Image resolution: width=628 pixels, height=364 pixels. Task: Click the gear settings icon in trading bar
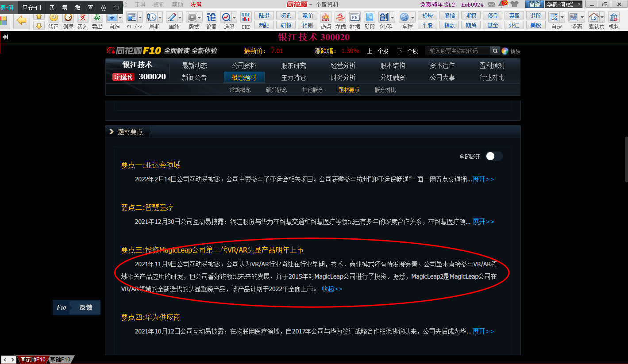[x=104, y=8]
